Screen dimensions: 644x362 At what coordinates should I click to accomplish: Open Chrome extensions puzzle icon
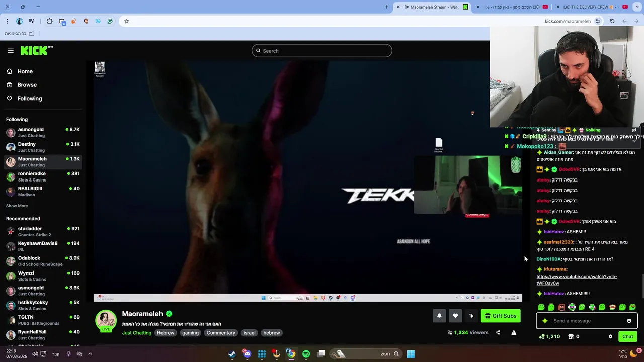coord(49,21)
